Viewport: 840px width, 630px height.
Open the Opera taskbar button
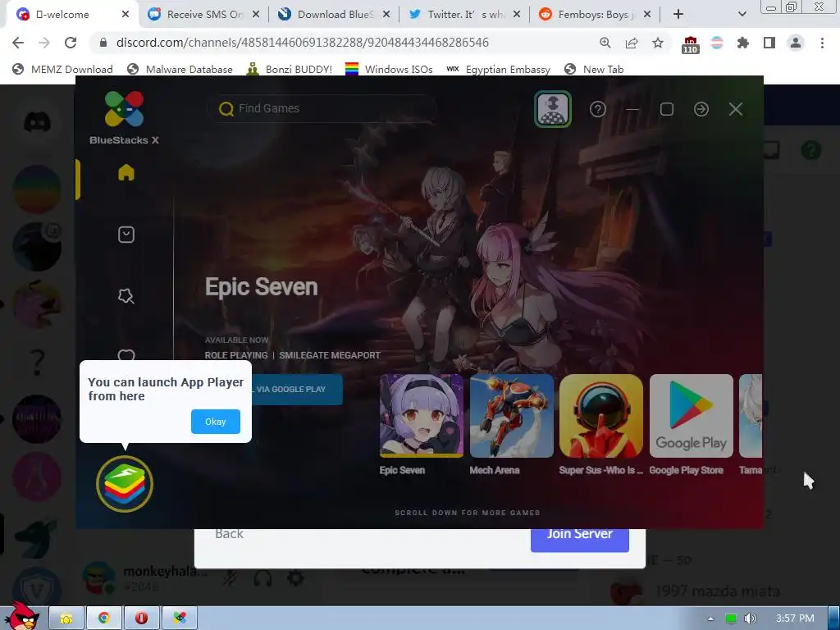(141, 619)
